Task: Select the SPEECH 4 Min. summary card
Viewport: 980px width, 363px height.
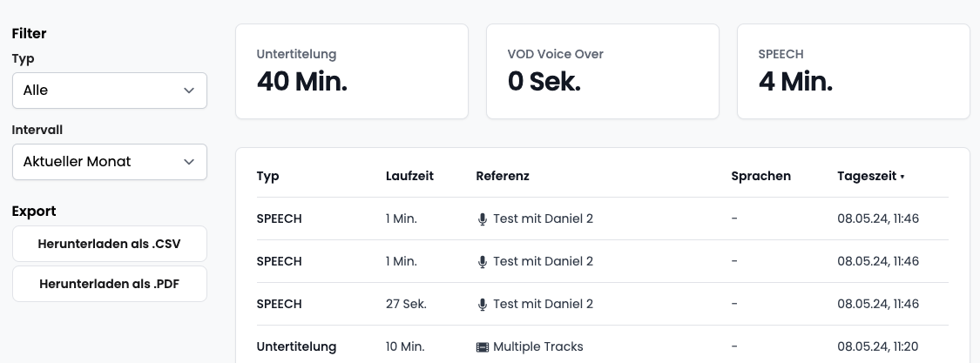Action: (x=854, y=71)
